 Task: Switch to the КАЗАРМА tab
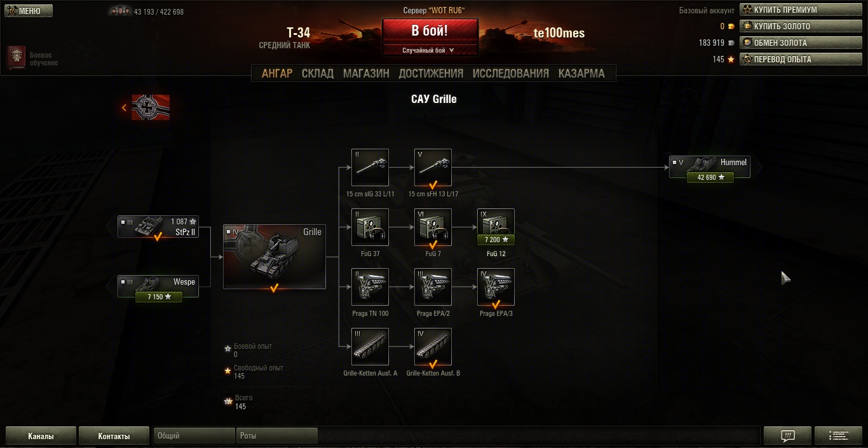pyautogui.click(x=581, y=73)
